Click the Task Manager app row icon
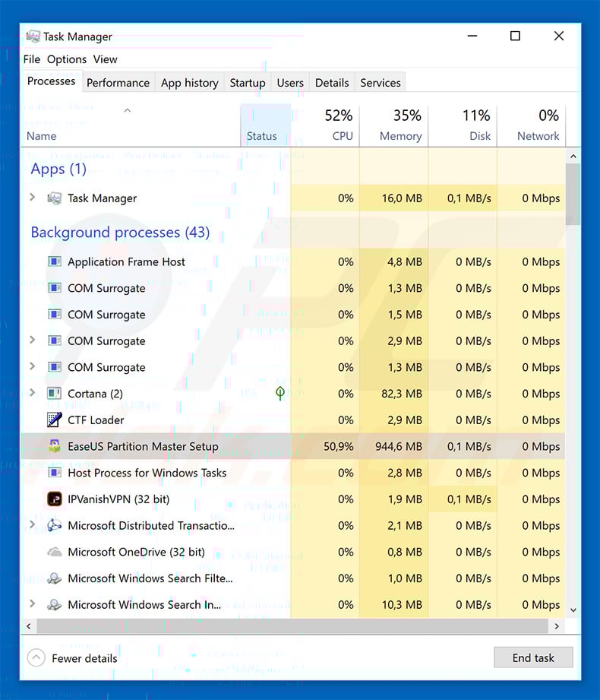 pos(55,198)
